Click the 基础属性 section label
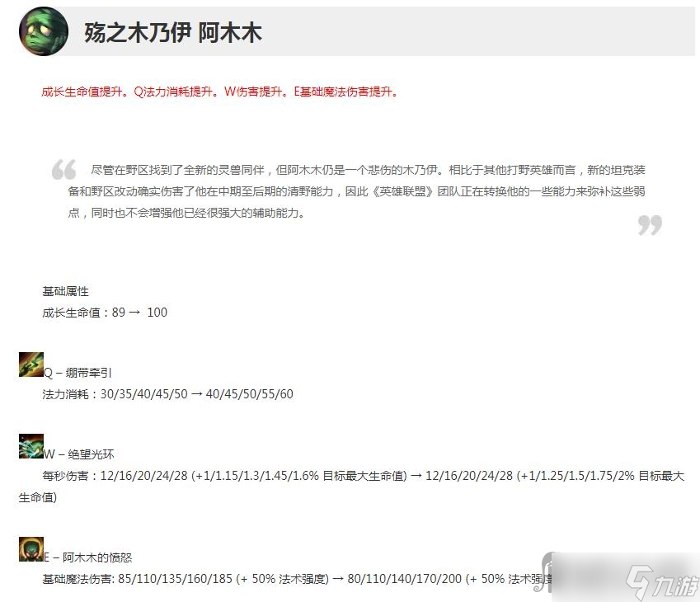 tap(65, 291)
